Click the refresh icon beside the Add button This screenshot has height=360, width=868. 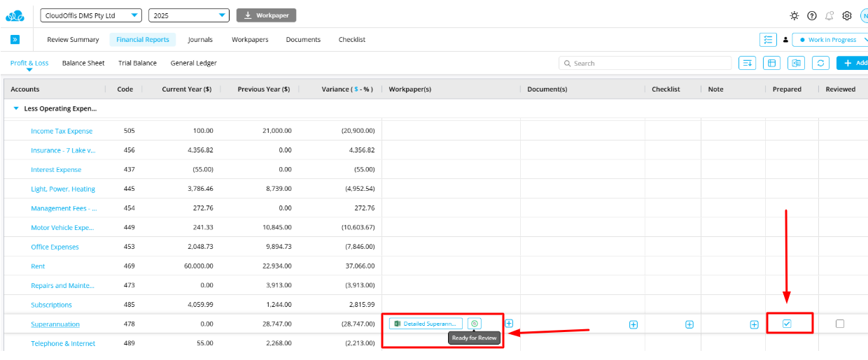tap(821, 63)
